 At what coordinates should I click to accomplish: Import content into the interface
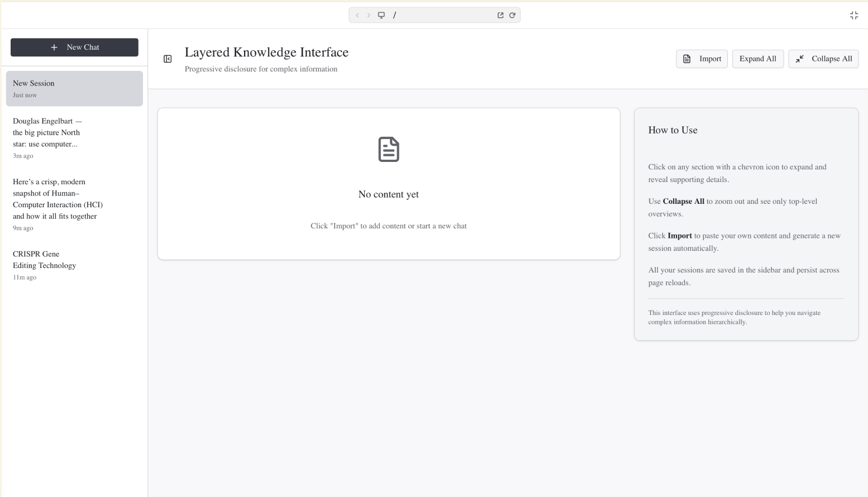(702, 59)
